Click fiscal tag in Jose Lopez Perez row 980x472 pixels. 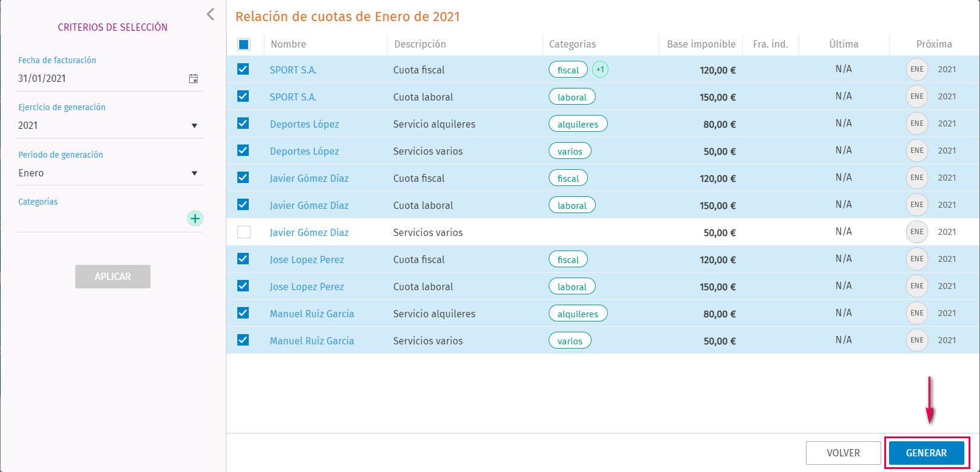click(x=568, y=259)
